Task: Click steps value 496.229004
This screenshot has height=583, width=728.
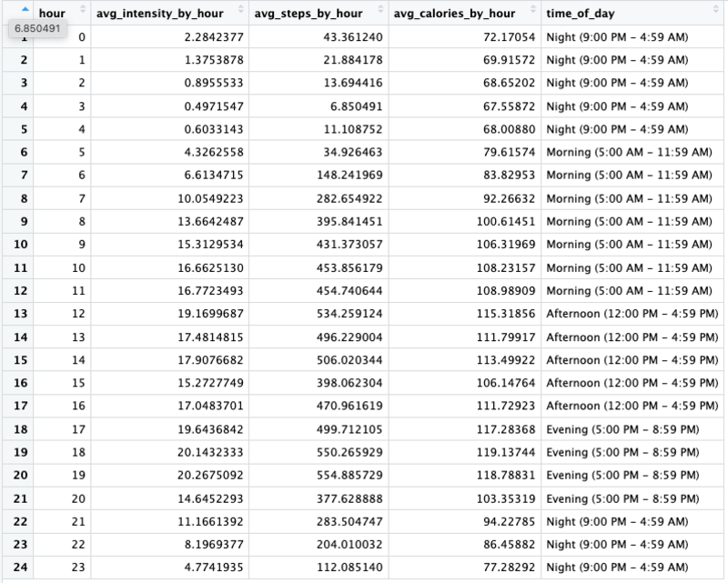Action: click(x=349, y=337)
